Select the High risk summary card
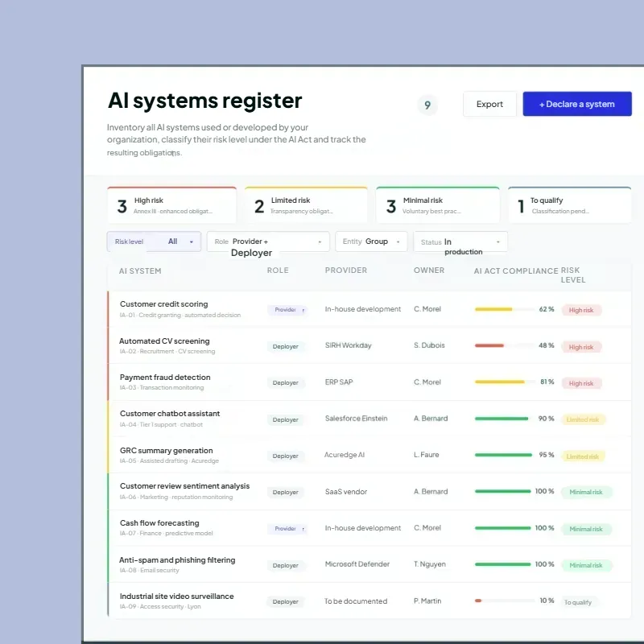 click(x=171, y=205)
